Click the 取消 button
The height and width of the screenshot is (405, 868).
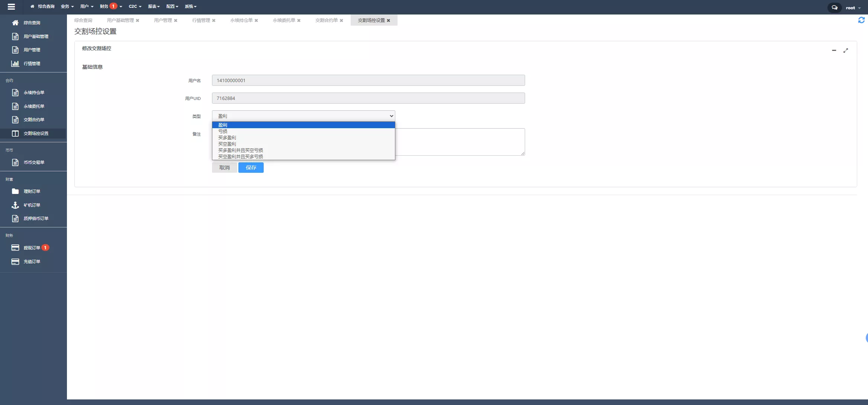click(224, 168)
